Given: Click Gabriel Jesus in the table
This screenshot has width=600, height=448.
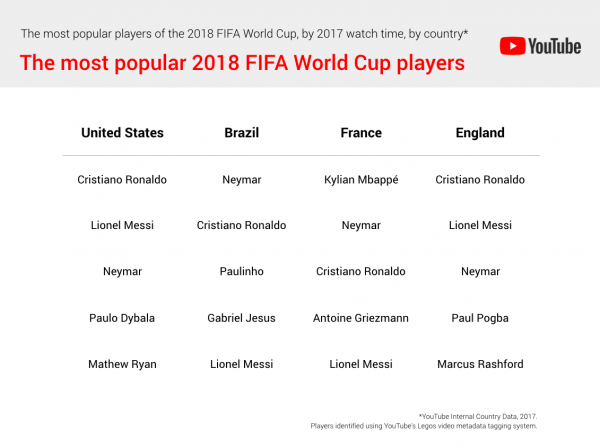Looking at the screenshot, I should (x=241, y=318).
